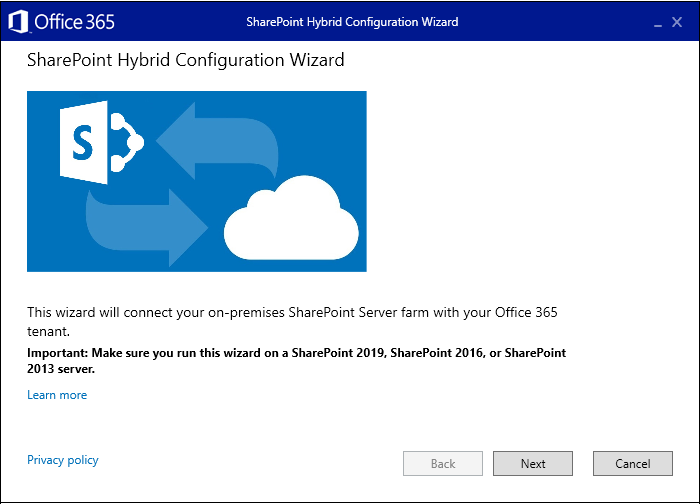The image size is (700, 504).
Task: Click the word 'tenant.' in description
Action: 48,331
